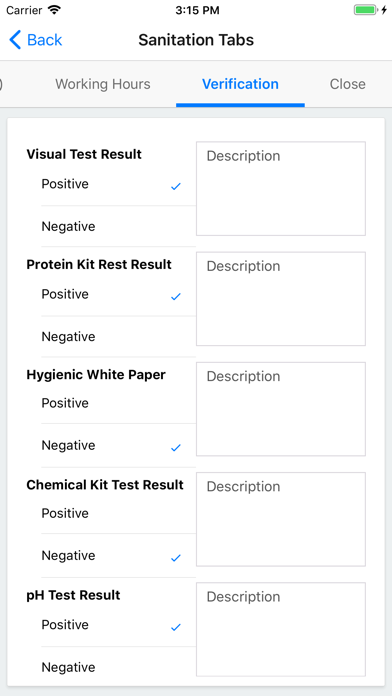Focus the pH Test Result description field
This screenshot has width=392, height=696.
coord(281,629)
